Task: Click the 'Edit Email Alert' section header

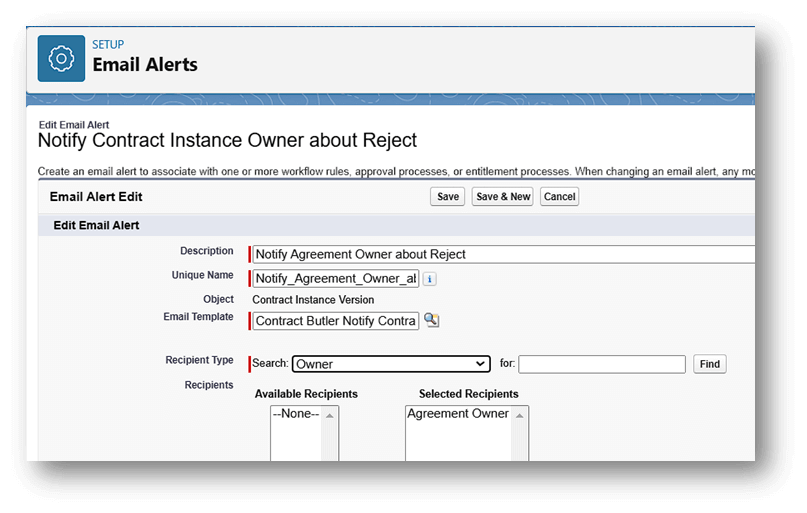Action: click(96, 225)
